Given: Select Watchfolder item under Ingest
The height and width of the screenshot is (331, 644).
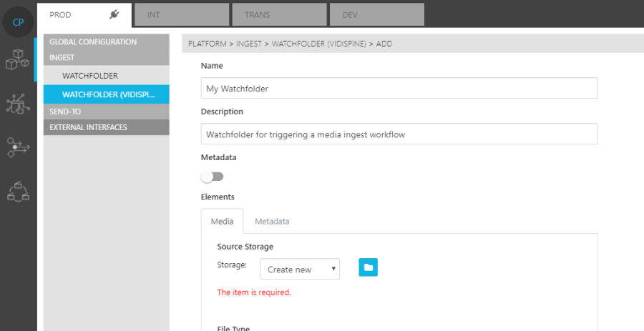Looking at the screenshot, I should click(90, 75).
